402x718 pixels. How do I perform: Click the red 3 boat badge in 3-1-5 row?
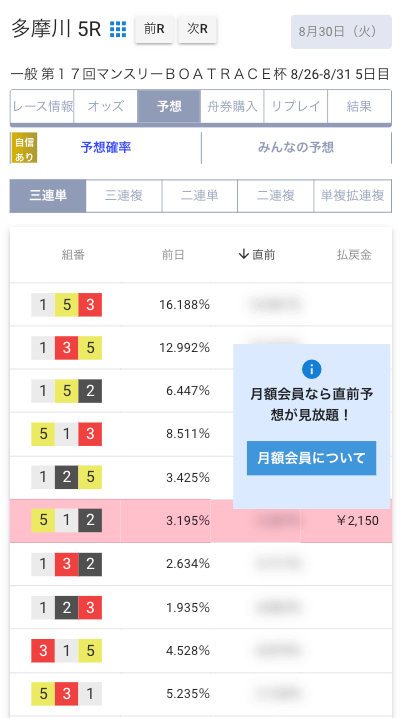[43, 651]
